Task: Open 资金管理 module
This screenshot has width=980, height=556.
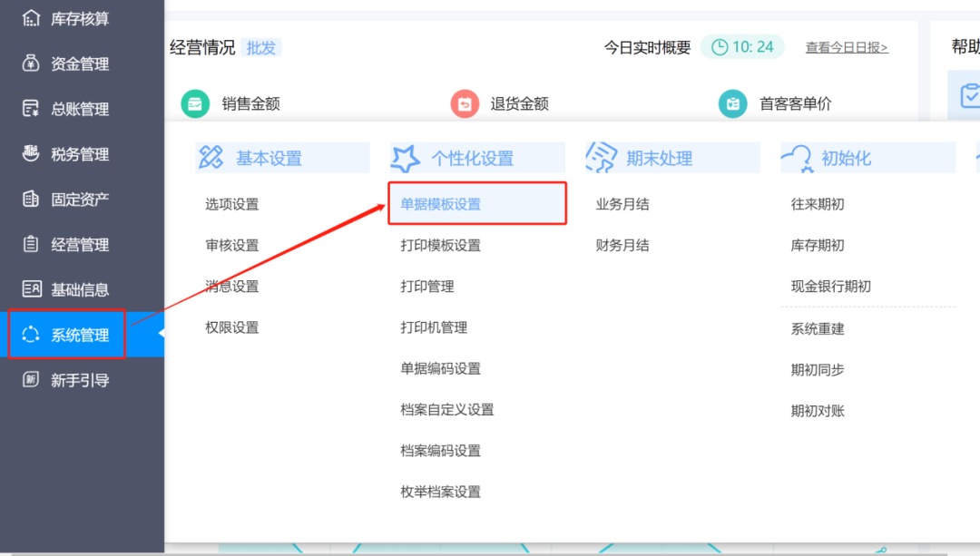Action: coord(82,63)
